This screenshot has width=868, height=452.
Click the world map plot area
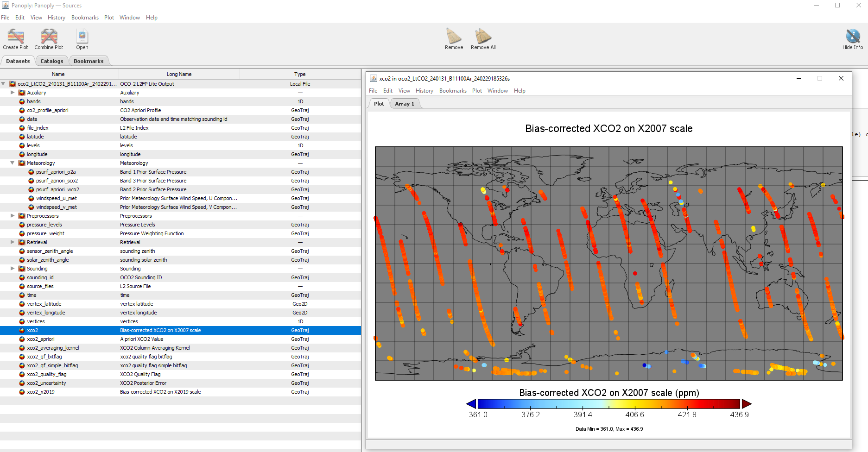click(608, 263)
